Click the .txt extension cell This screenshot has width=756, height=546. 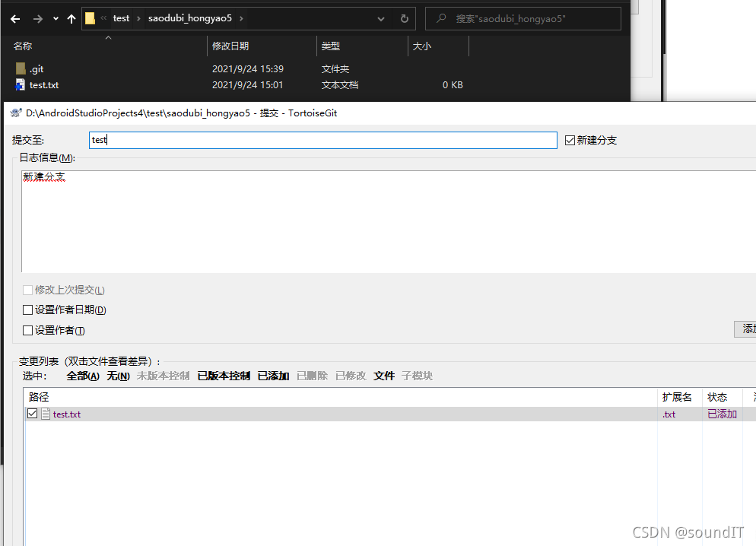coord(669,414)
